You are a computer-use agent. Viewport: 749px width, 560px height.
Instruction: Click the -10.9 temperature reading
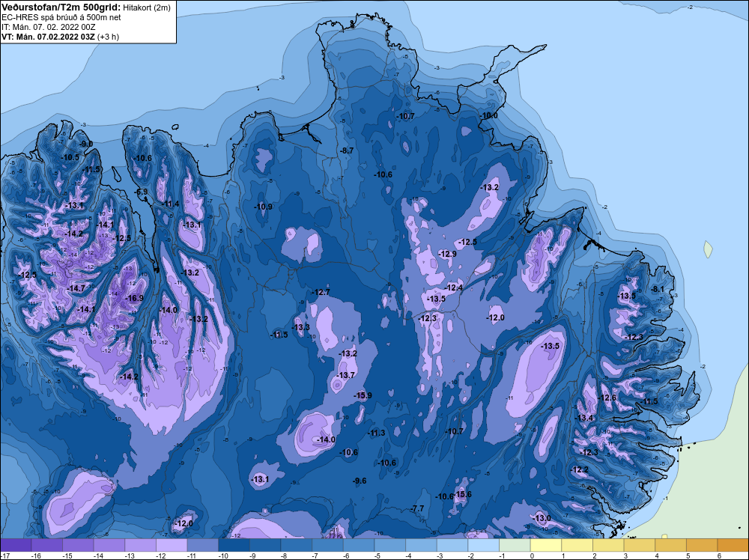click(x=263, y=207)
